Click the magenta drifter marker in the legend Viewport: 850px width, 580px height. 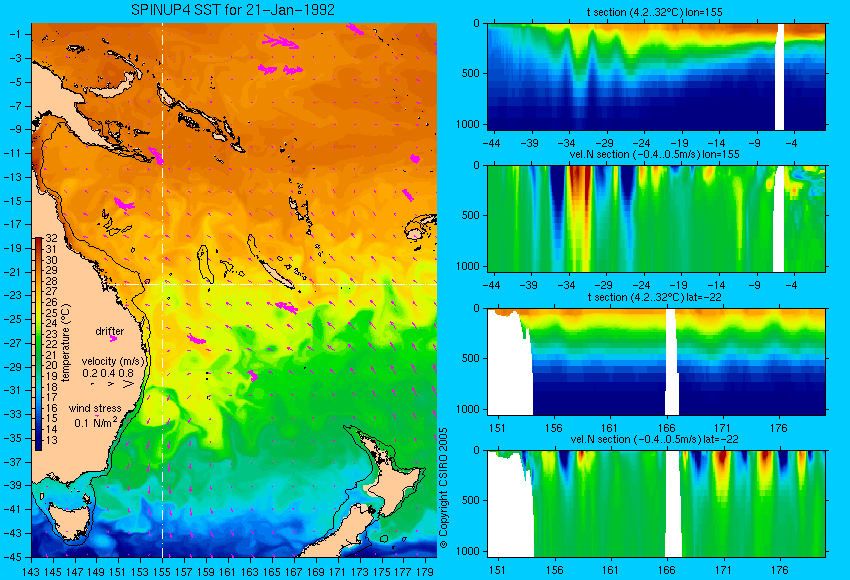coord(113,339)
